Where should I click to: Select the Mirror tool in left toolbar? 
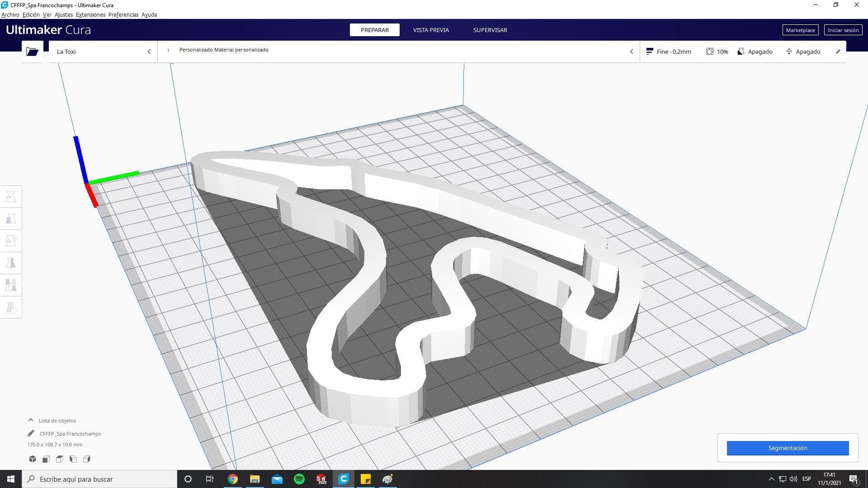(x=11, y=263)
